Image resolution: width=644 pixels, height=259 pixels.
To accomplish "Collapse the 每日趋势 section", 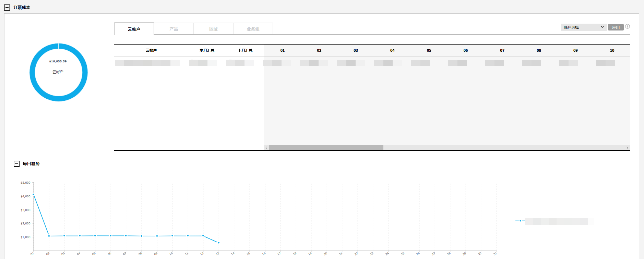I will point(16,164).
